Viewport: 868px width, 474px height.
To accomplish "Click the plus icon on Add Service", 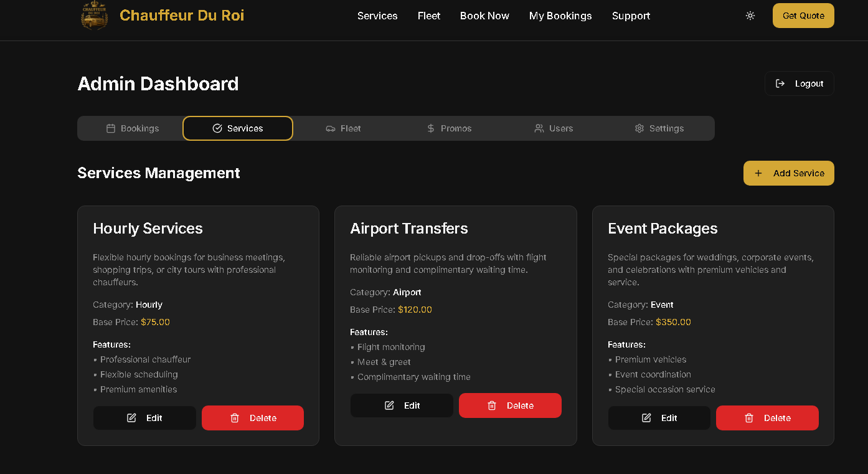I will pos(758,173).
